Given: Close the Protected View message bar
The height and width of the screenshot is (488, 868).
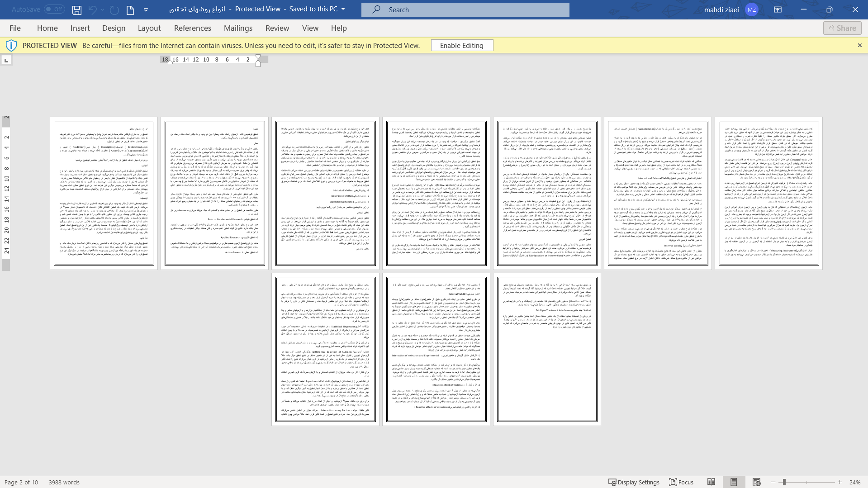Looking at the screenshot, I should coord(860,45).
